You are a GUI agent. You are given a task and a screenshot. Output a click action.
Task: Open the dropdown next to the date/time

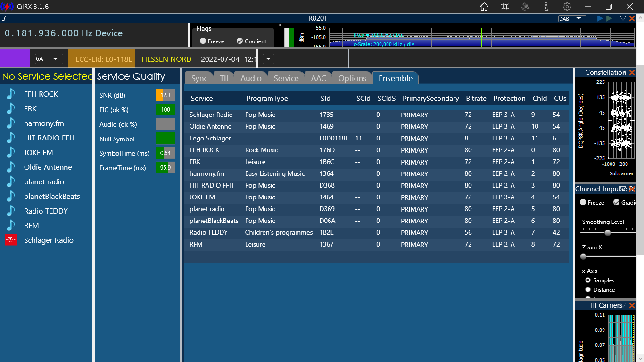[x=268, y=59]
